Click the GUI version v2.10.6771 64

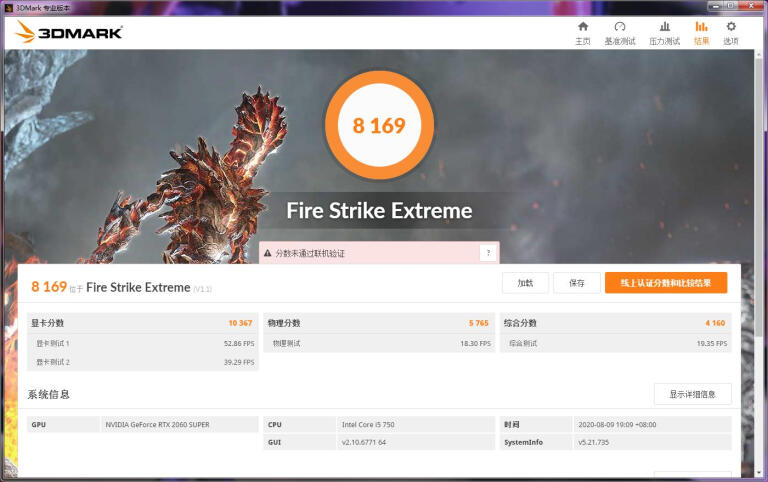pos(363,442)
